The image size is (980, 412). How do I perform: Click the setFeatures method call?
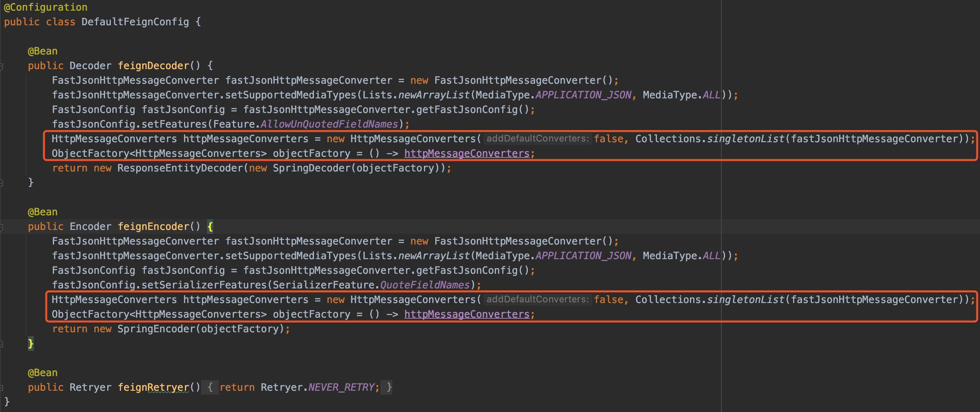(174, 124)
